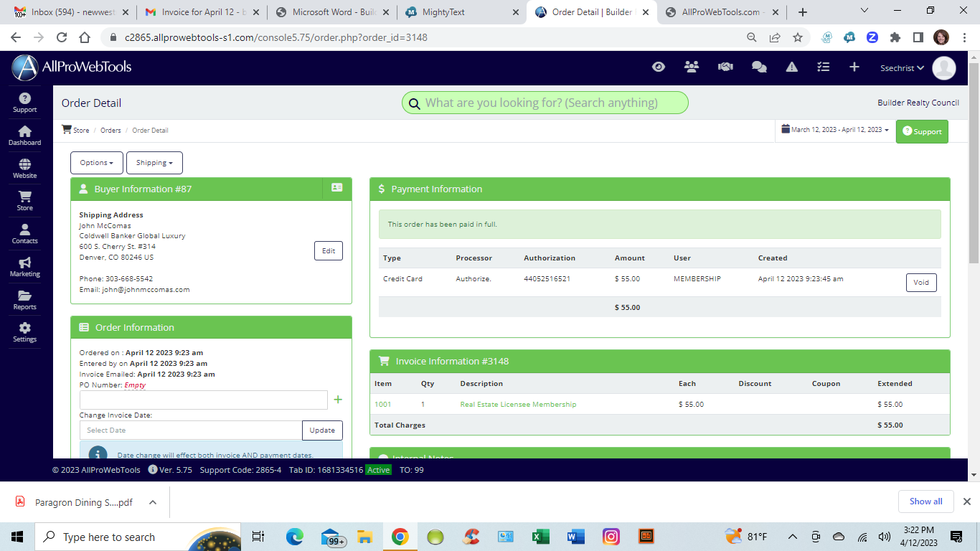Open the Website section in sidebar
Screen dimensions: 980x551
[x=24, y=169]
